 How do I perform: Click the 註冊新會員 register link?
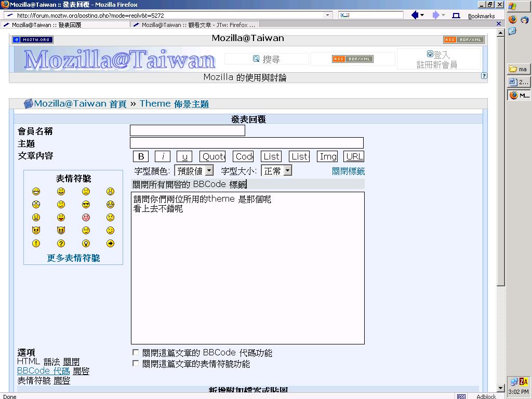click(x=437, y=64)
